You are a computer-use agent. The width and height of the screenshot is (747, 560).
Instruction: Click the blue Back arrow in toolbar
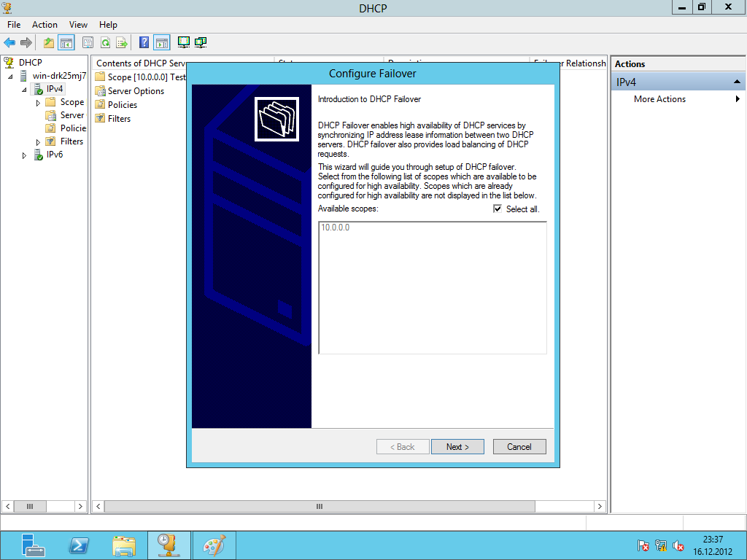pos(10,43)
